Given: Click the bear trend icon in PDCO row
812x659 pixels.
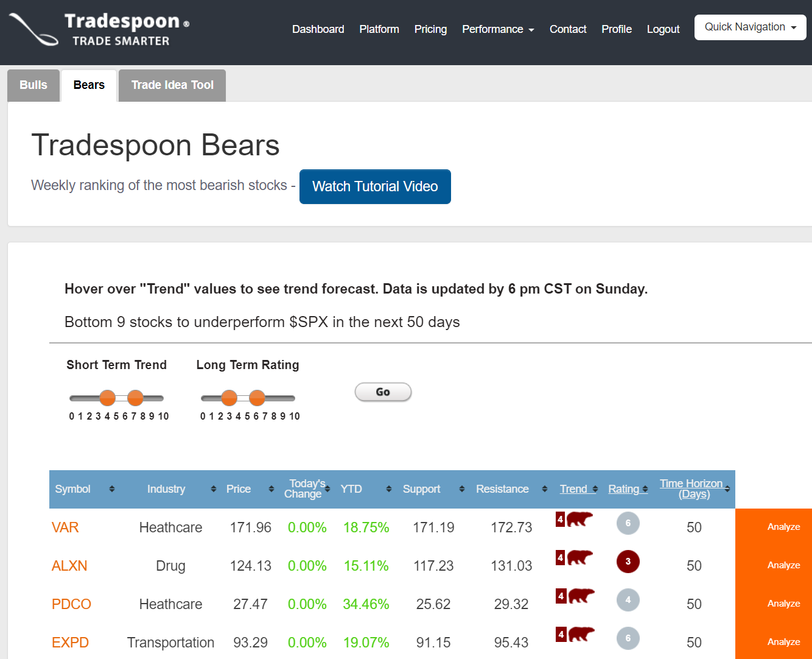Looking at the screenshot, I should click(581, 596).
